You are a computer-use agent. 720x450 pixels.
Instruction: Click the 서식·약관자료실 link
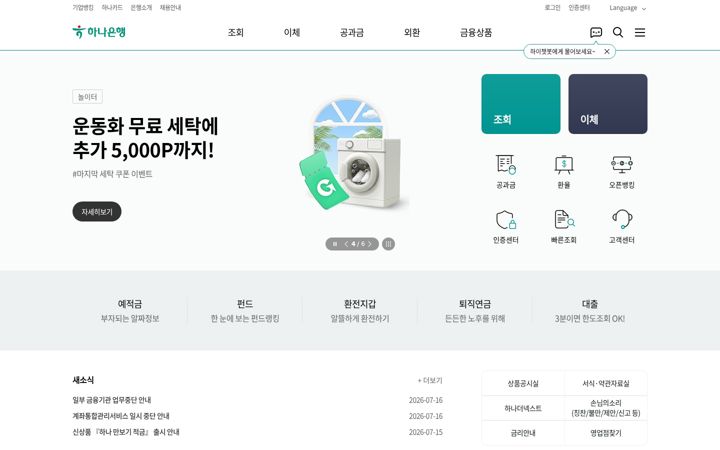[x=606, y=383]
